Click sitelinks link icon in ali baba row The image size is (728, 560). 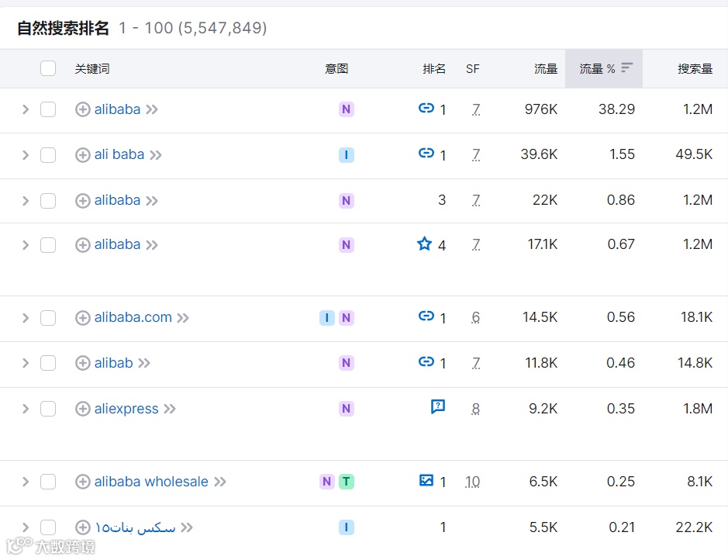(x=426, y=154)
